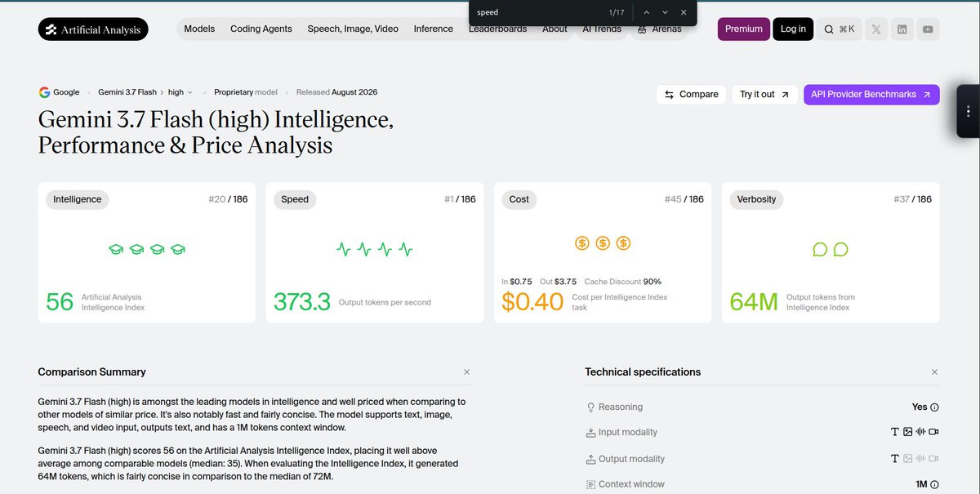
Task: Open the LinkedIn social link
Action: tap(902, 29)
